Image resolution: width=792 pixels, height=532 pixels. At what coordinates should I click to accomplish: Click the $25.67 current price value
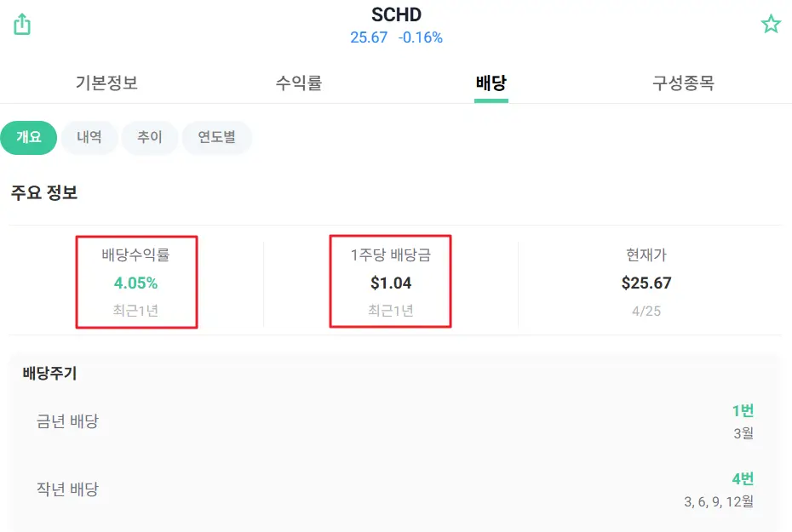point(646,283)
